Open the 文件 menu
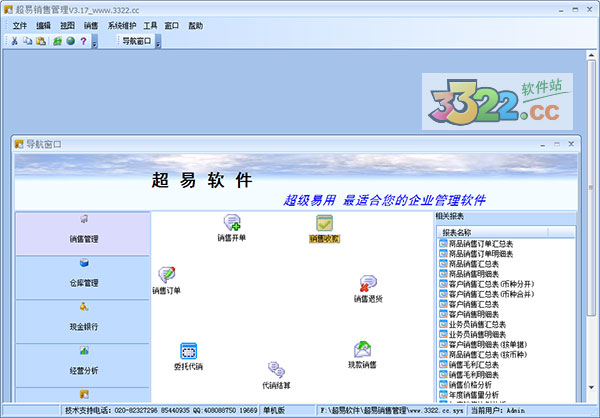 [x=20, y=26]
